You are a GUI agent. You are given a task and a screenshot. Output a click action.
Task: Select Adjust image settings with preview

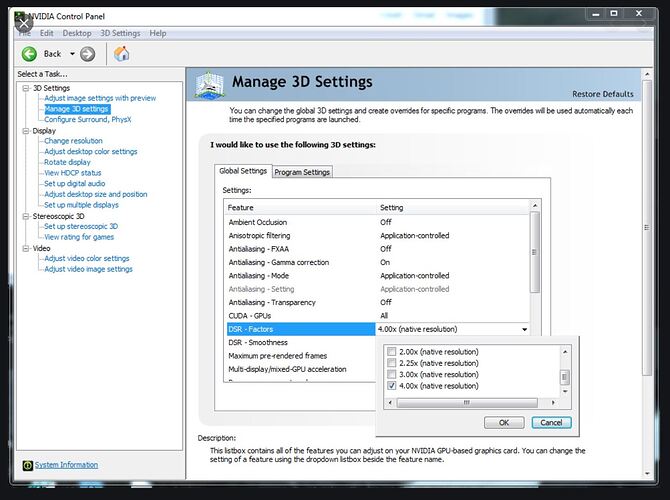coord(100,98)
